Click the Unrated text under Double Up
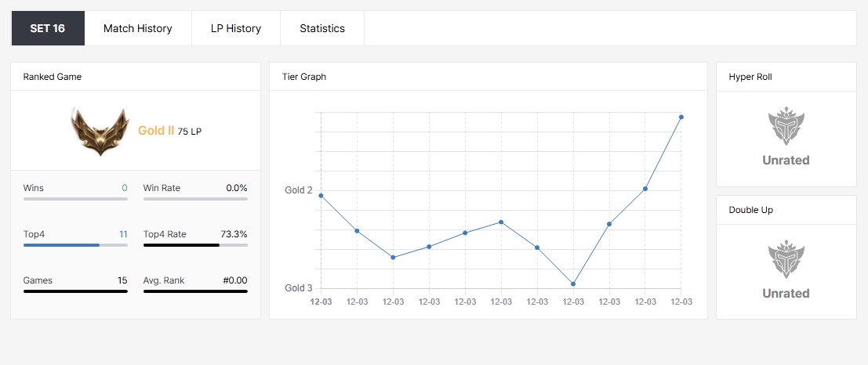This screenshot has height=365, width=868. tap(786, 293)
